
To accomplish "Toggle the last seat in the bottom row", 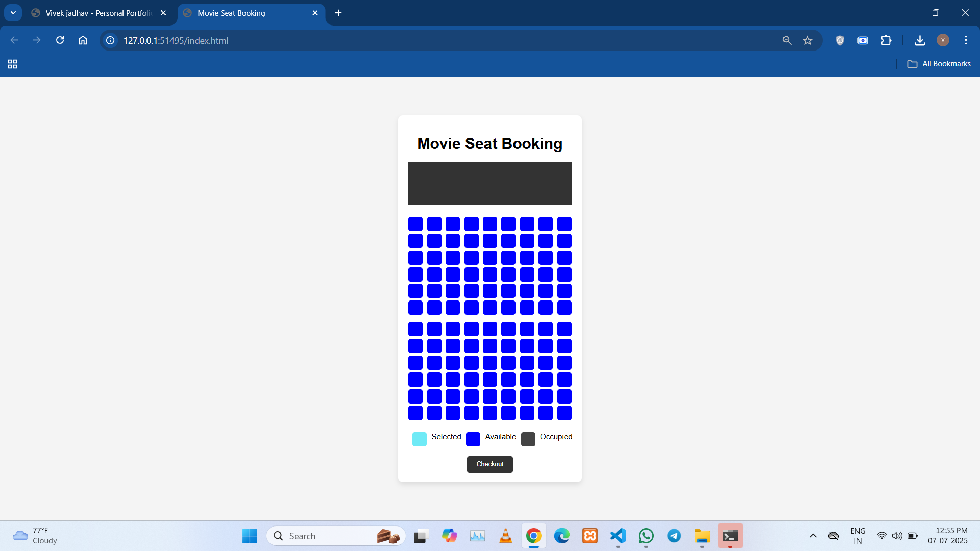I will click(565, 413).
